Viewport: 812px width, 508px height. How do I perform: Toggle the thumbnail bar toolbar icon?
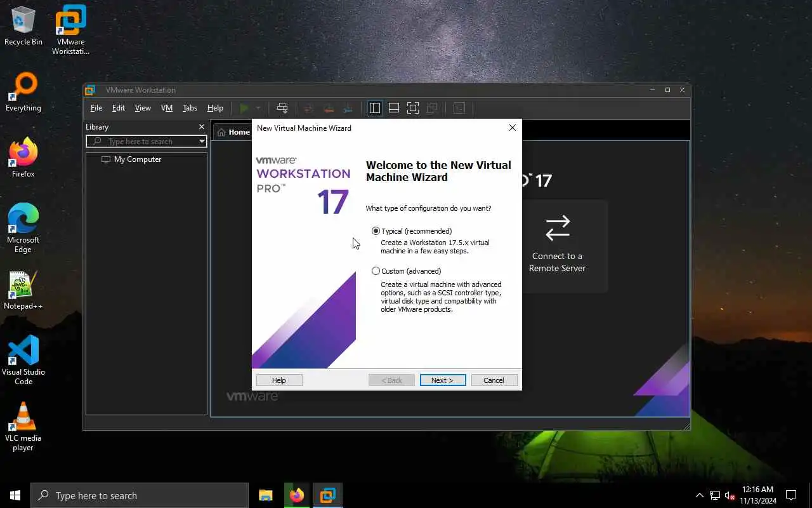point(394,108)
